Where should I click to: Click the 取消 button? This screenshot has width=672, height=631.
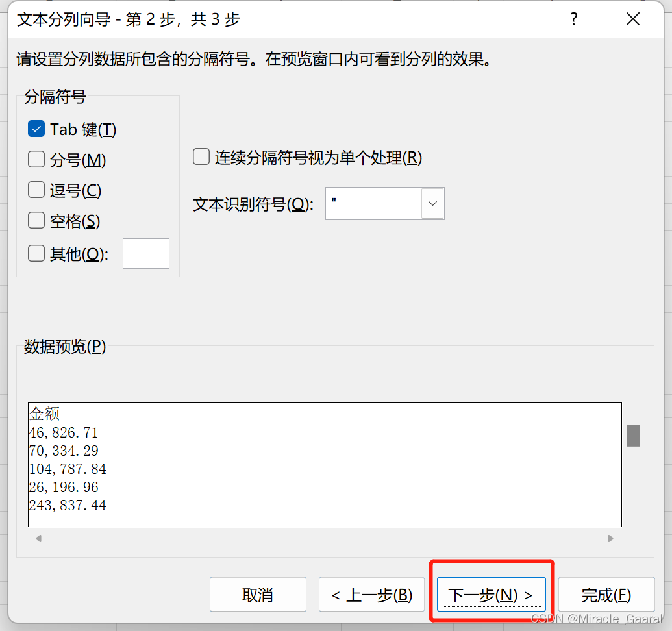click(258, 594)
